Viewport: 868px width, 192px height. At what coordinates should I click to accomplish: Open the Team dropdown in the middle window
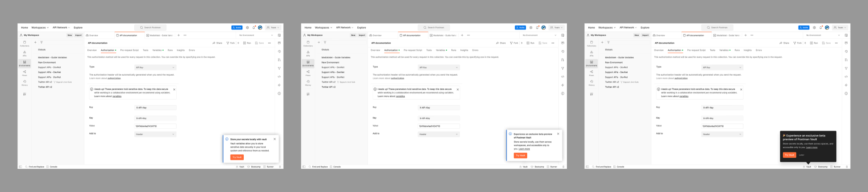coord(557,27)
